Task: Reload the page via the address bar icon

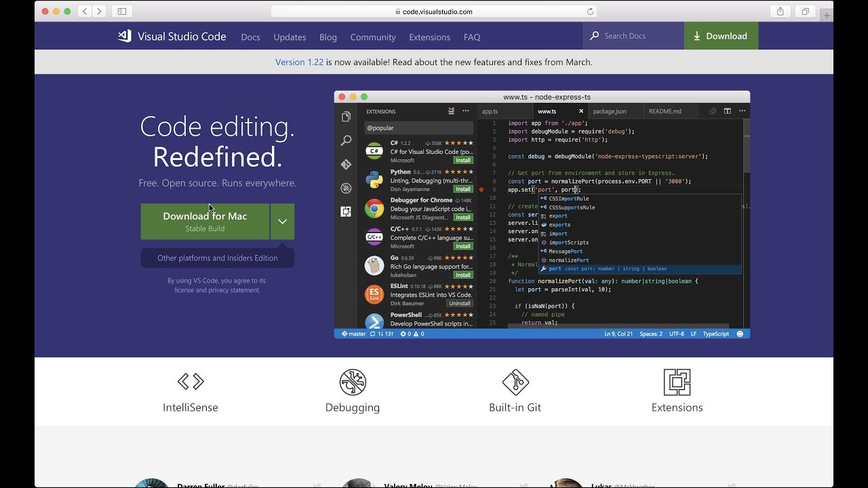Action: point(590,12)
